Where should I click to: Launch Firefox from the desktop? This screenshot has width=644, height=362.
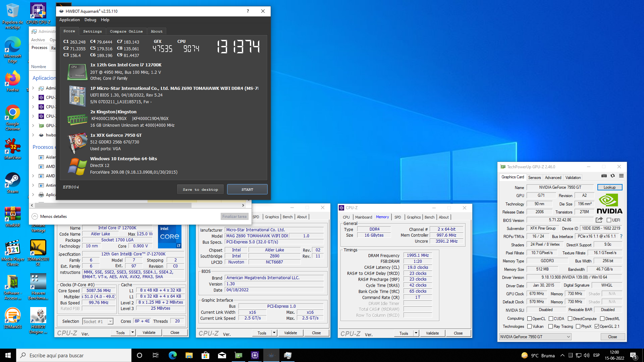(12, 81)
